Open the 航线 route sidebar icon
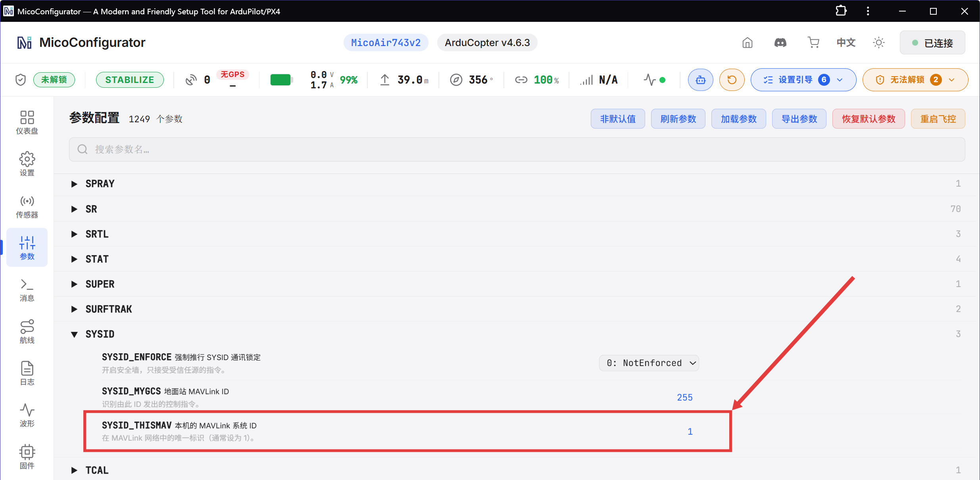This screenshot has height=480, width=980. [x=27, y=332]
